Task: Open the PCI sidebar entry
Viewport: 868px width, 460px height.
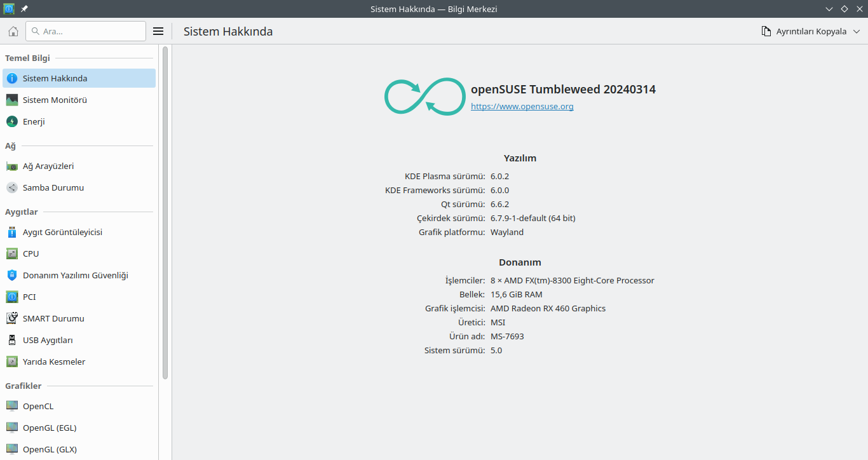Action: [29, 297]
